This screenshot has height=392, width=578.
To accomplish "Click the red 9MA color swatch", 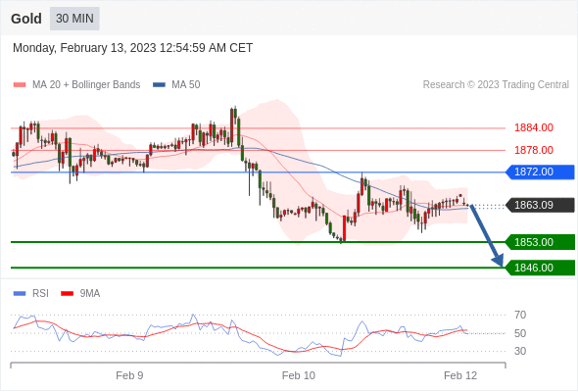I will click(x=67, y=294).
